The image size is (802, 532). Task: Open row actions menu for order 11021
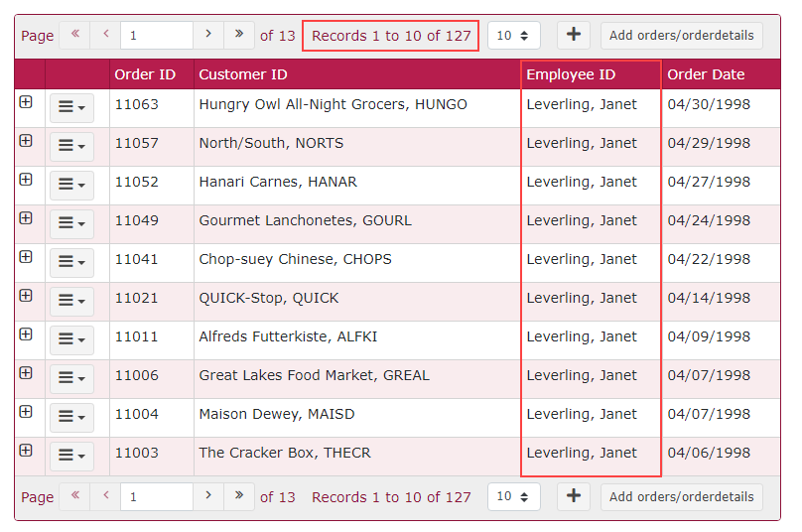[x=71, y=301]
